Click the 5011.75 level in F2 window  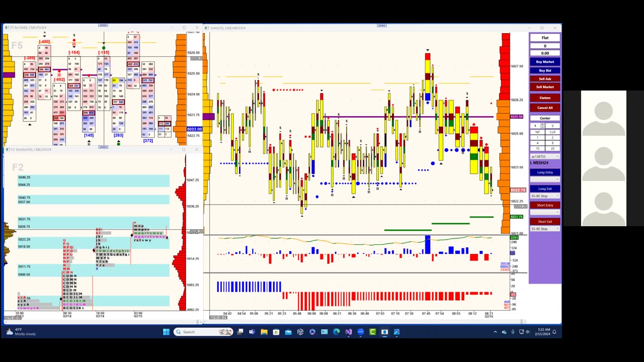click(x=24, y=266)
